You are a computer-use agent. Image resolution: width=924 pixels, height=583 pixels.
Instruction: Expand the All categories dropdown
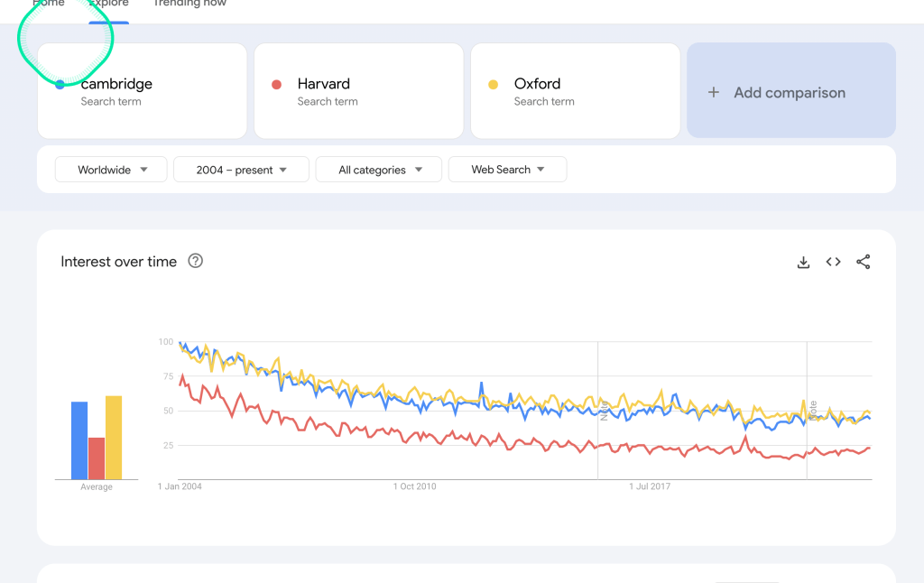coord(379,169)
